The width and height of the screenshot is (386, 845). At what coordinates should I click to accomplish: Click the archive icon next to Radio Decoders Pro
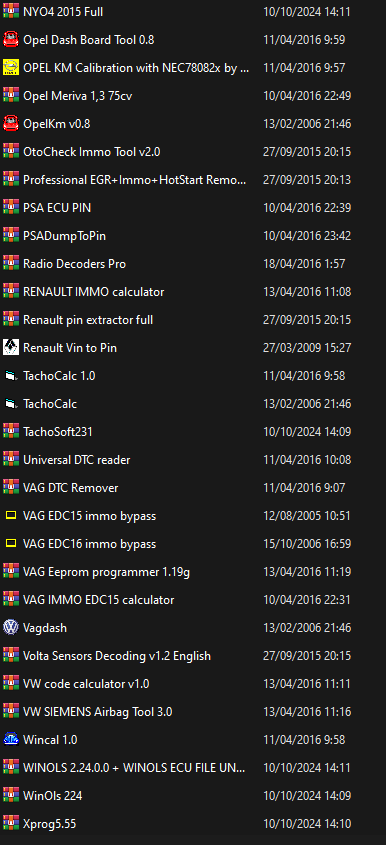11,264
